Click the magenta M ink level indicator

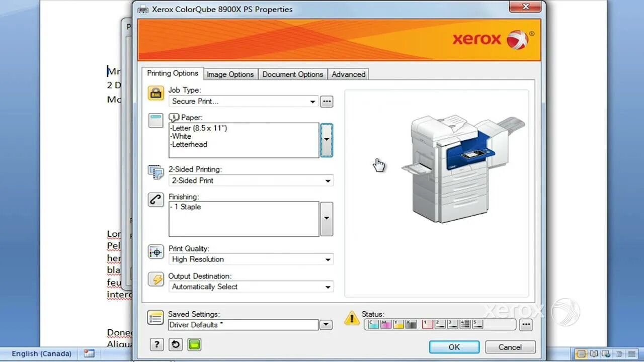click(386, 324)
